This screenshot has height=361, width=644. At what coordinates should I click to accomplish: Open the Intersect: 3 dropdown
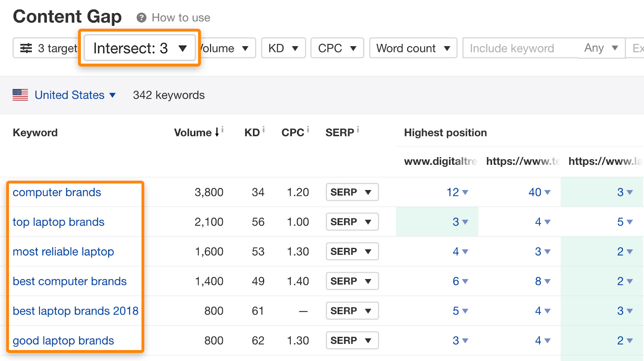140,48
